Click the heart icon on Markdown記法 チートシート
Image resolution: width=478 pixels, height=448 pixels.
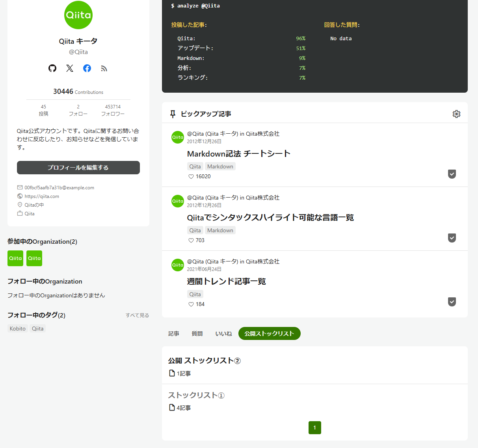point(191,176)
